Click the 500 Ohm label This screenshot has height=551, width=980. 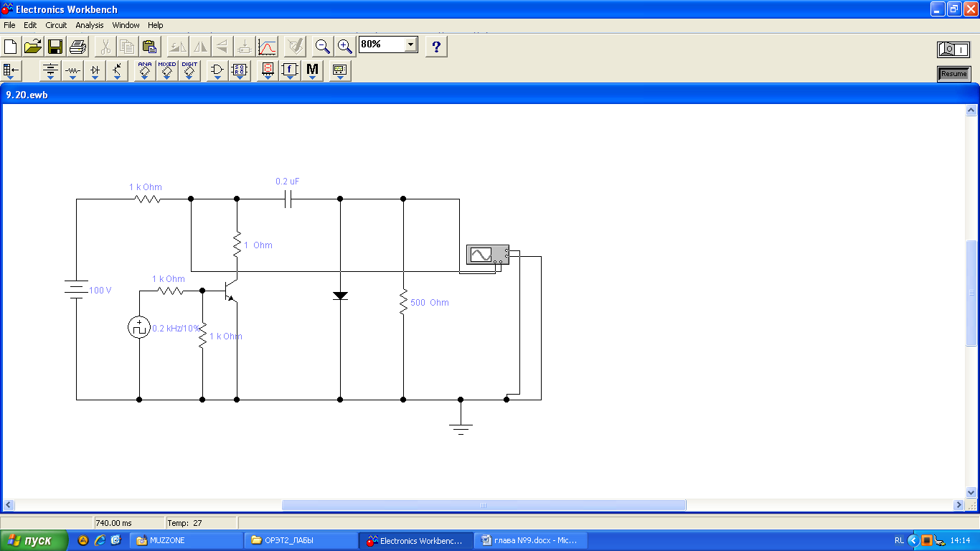tap(430, 303)
